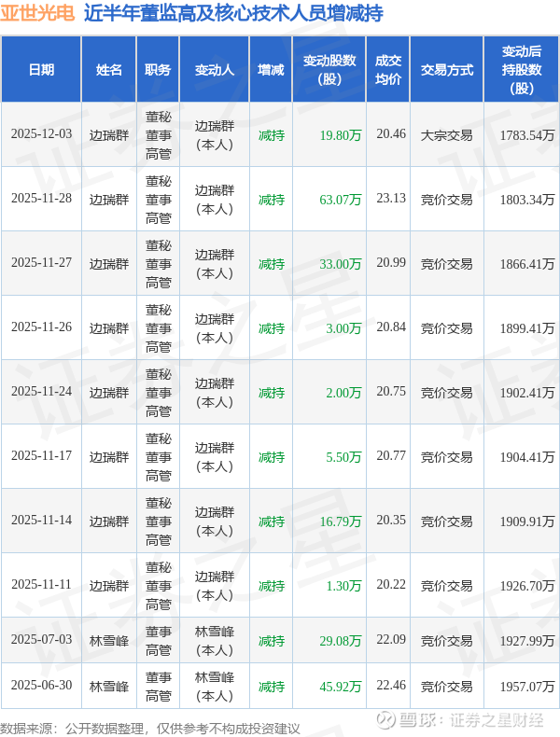The height and width of the screenshot is (737, 560).
Task: Click the 2025-12-03 date cell
Action: (x=41, y=134)
